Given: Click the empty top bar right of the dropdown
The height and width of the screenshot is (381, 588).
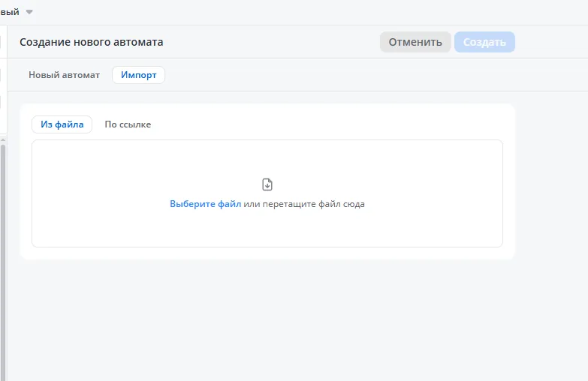Looking at the screenshot, I should coord(300,12).
